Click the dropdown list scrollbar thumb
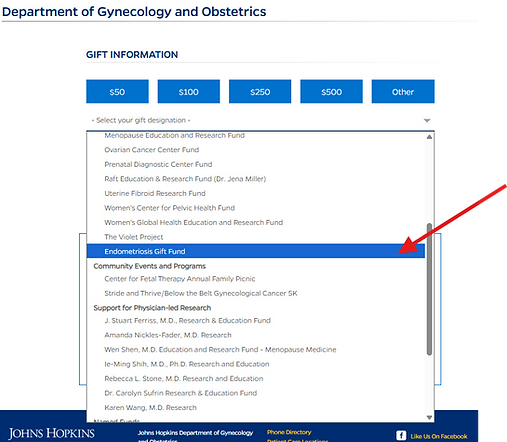The height and width of the screenshot is (442, 507). pos(429,289)
